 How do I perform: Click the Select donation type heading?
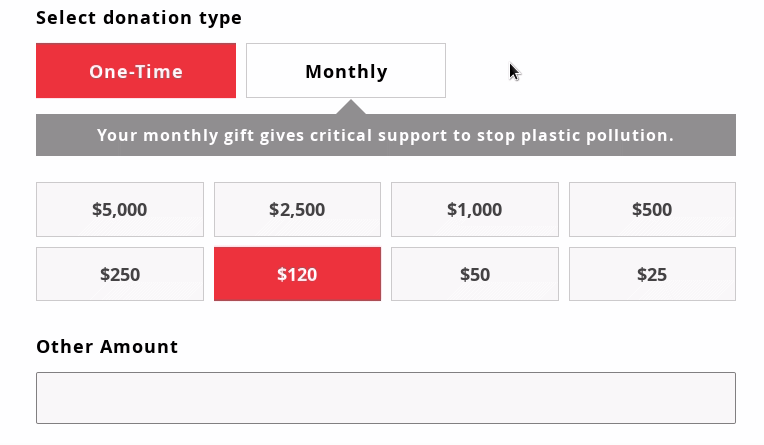click(x=139, y=18)
